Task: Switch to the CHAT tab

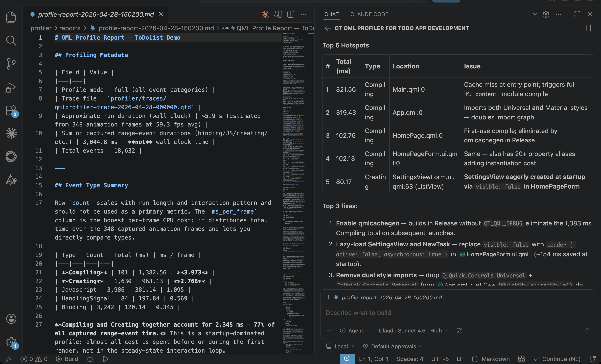Action: coord(331,14)
